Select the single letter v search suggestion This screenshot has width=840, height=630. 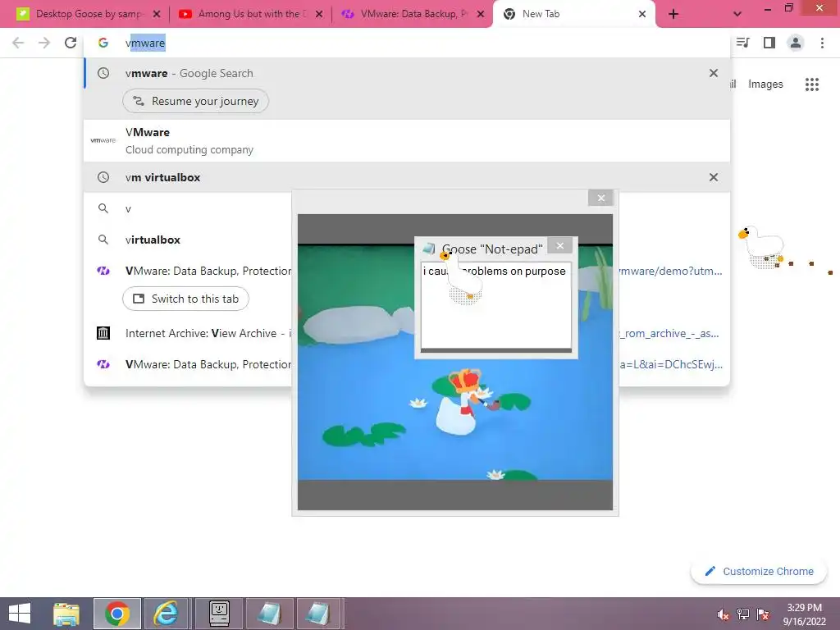click(x=188, y=209)
